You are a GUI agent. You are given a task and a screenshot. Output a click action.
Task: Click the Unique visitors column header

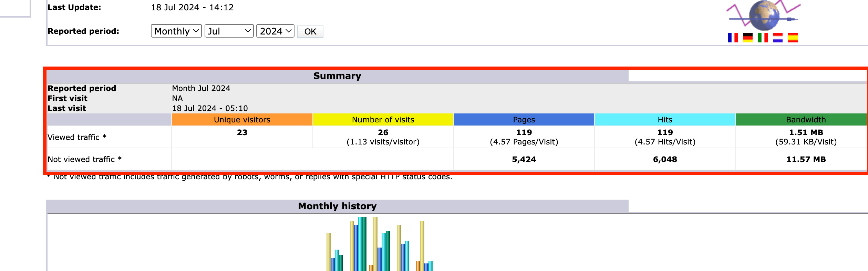242,120
